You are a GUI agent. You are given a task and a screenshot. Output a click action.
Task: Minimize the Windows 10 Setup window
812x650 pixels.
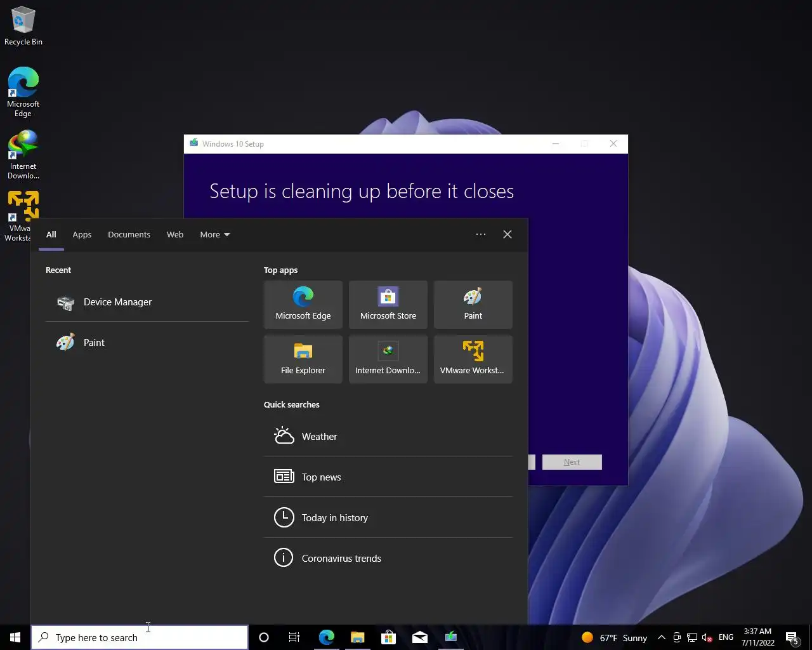556,143
